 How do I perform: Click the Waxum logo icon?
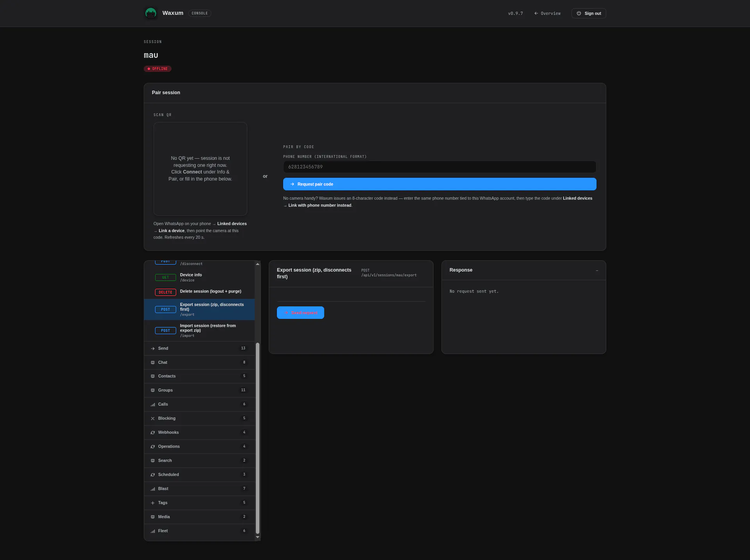pyautogui.click(x=151, y=13)
